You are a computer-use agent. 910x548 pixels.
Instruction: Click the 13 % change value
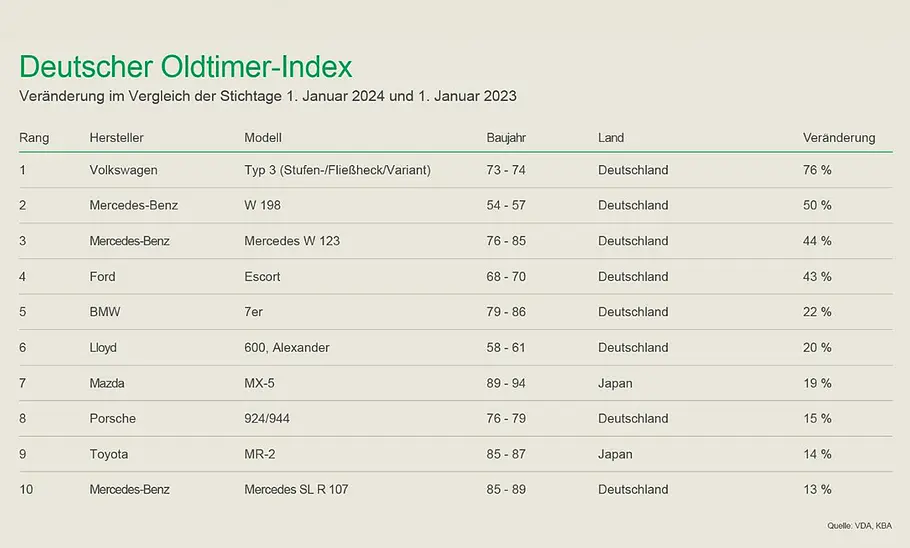[817, 489]
